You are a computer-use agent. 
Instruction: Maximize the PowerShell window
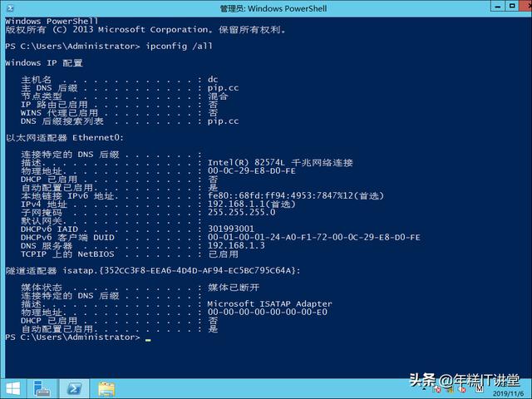tap(512, 6)
